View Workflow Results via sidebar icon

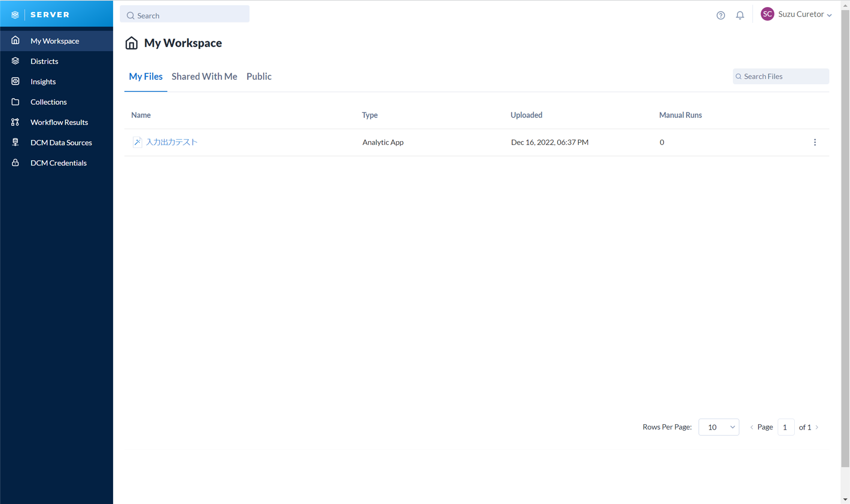[16, 122]
